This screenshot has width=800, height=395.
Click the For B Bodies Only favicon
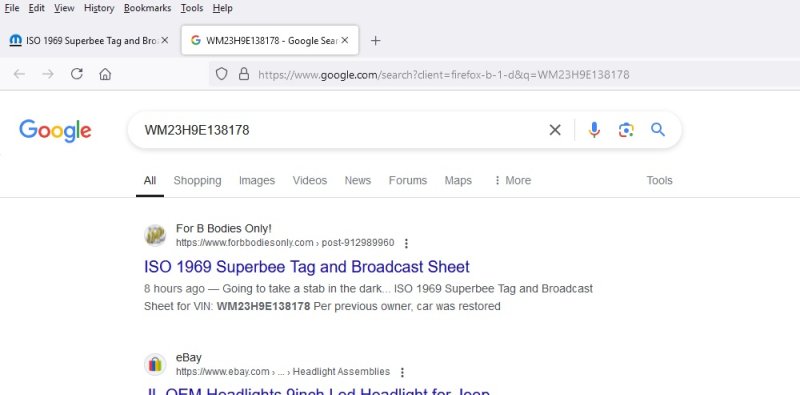pyautogui.click(x=155, y=235)
